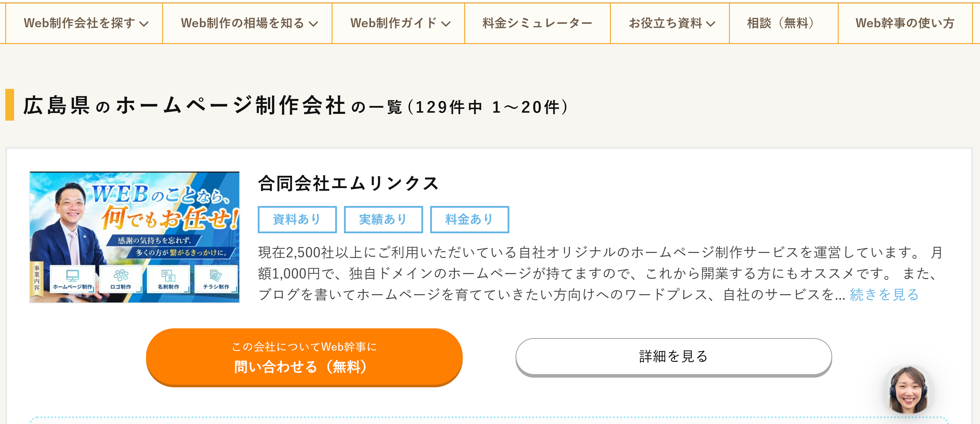Expand the Web制作の相場を知る dropdown chevron
The height and width of the screenshot is (424, 980).
tap(313, 24)
